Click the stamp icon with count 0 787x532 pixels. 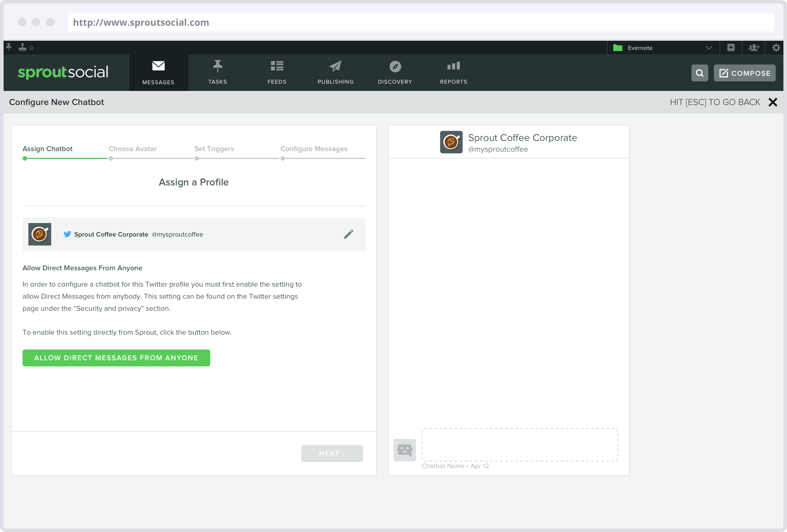[x=25, y=47]
